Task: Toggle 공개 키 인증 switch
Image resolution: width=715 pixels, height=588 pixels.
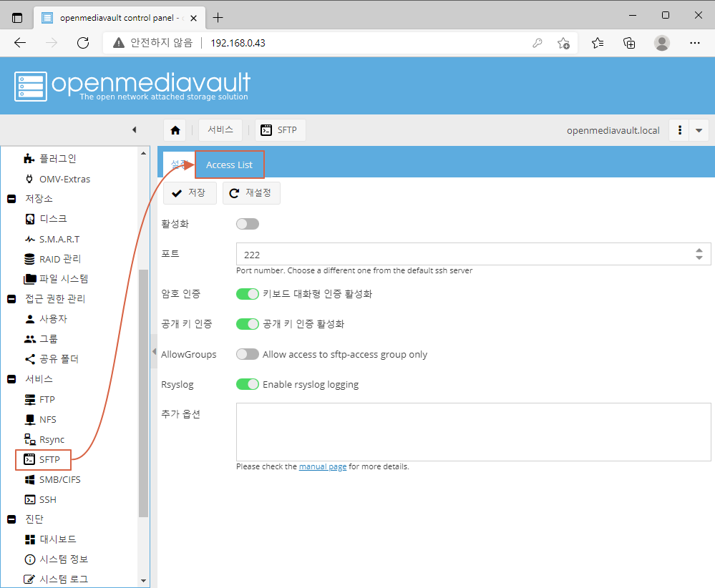Action: pos(248,324)
